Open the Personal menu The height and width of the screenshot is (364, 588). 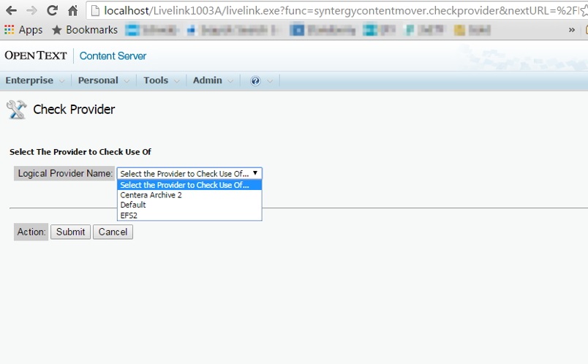pyautogui.click(x=99, y=80)
